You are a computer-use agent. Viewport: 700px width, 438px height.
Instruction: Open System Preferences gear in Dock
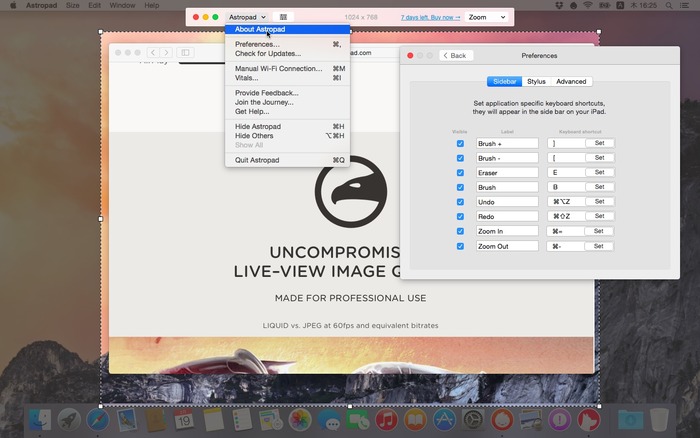[x=473, y=420]
